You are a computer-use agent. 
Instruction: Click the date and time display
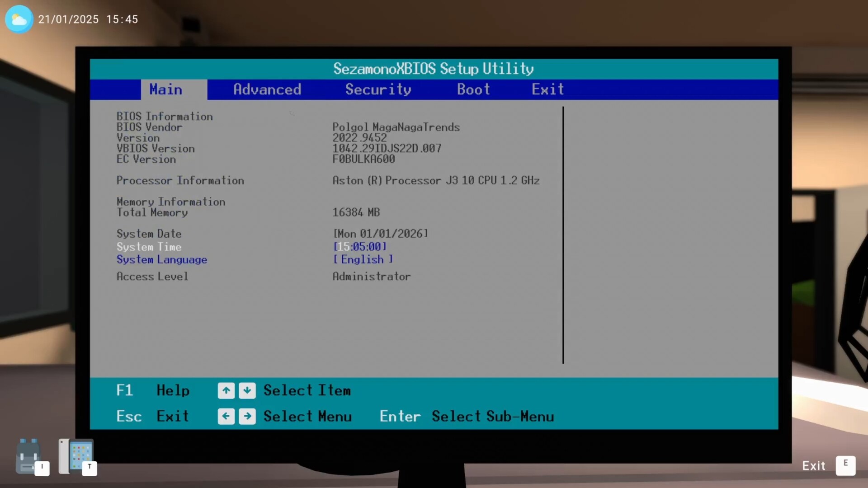(x=88, y=19)
